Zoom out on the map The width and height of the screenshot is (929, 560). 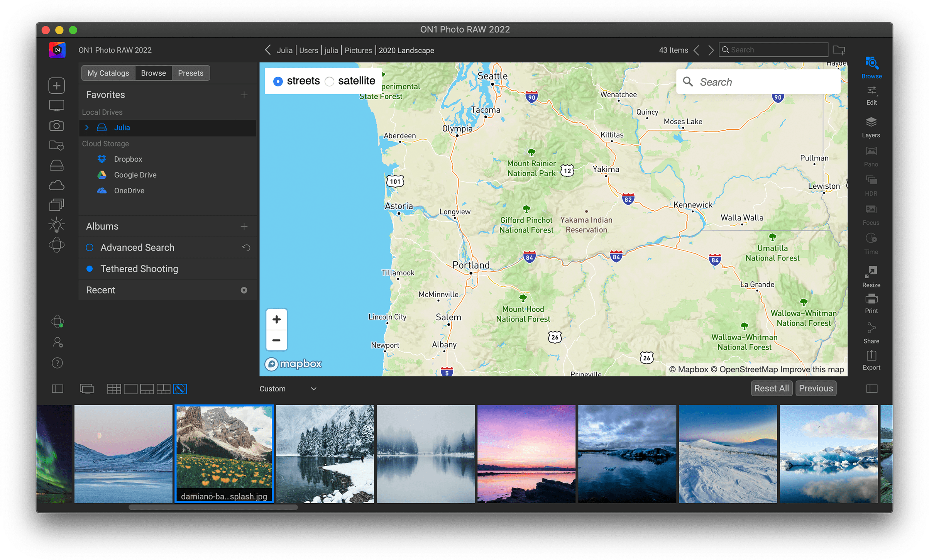(x=276, y=340)
